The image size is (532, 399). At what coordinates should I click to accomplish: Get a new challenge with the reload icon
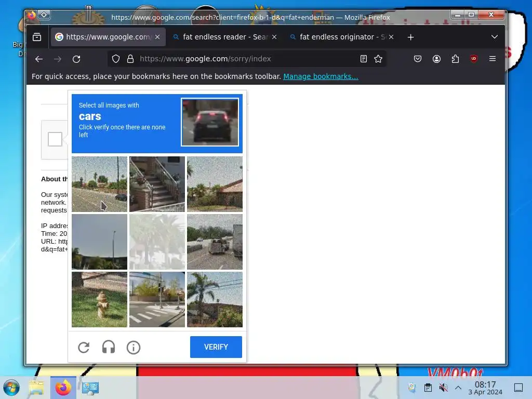84,348
